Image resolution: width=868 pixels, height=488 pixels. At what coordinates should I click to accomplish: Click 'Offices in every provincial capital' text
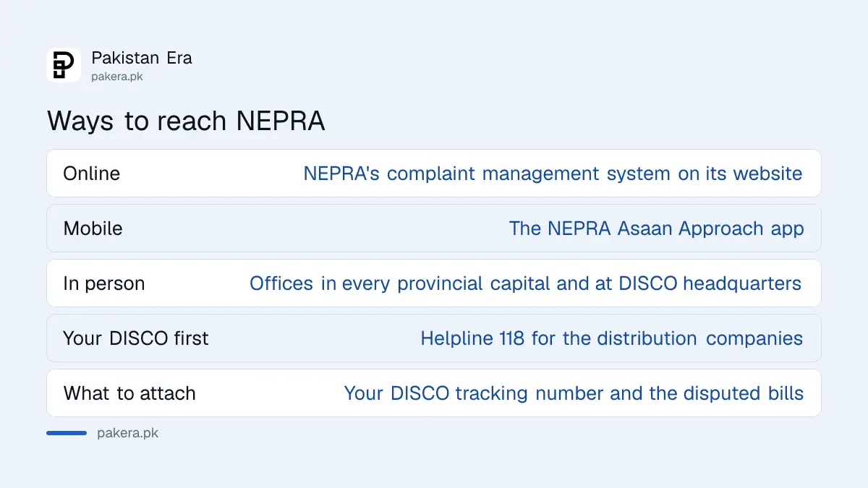[401, 283]
